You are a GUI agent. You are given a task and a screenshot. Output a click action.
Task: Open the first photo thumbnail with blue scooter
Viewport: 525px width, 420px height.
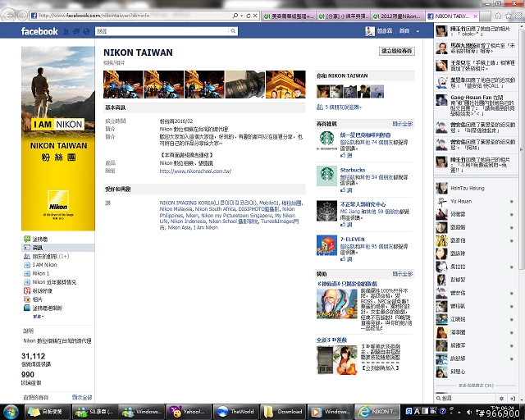point(123,84)
